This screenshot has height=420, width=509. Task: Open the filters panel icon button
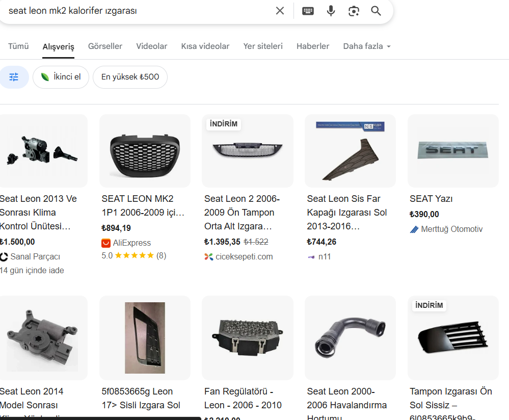click(14, 77)
